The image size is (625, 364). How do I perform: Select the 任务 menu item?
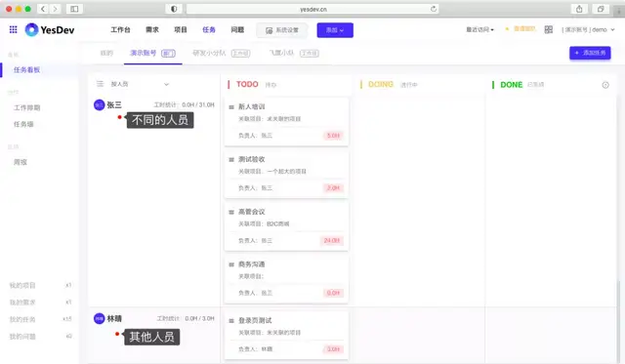click(x=209, y=30)
